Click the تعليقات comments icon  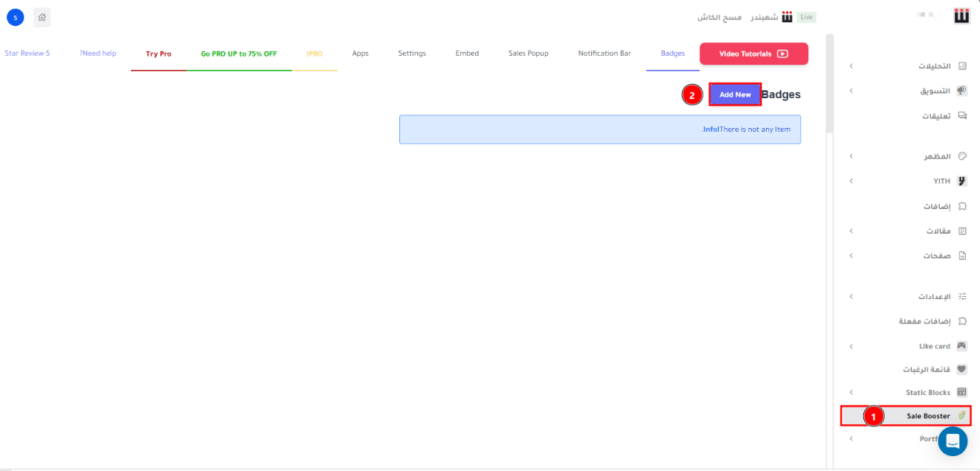point(962,116)
